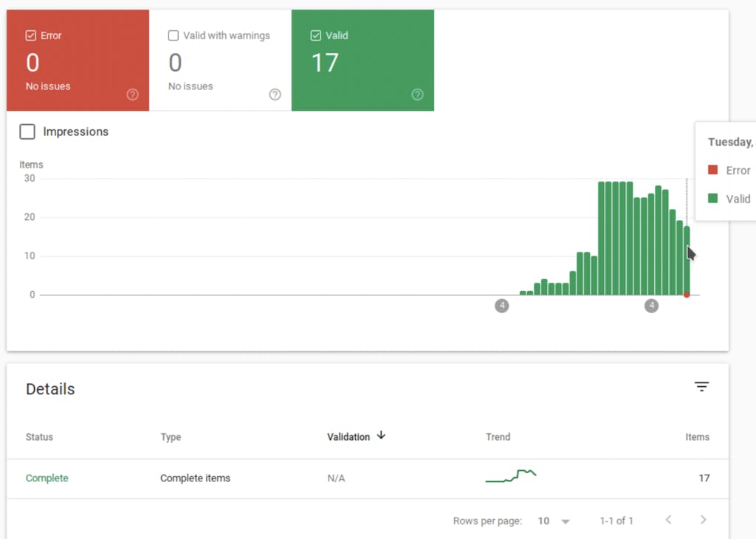
Task: Click the Complete items type cell
Action: click(x=195, y=478)
